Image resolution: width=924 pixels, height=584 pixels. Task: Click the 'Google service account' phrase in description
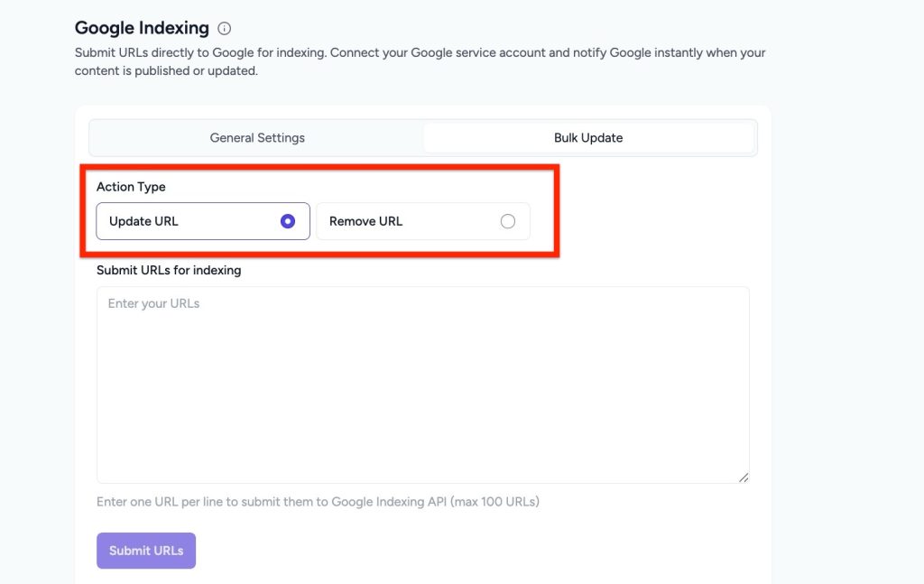[x=478, y=52]
